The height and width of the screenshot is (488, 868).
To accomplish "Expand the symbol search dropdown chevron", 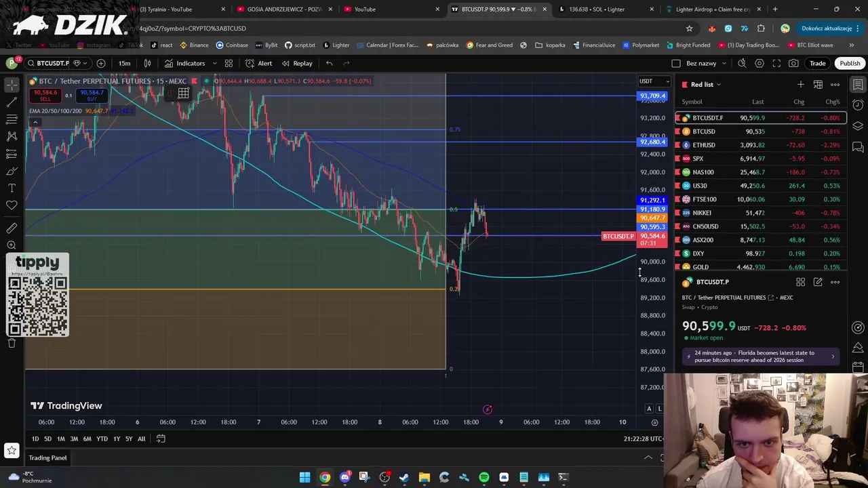I will (84, 63).
